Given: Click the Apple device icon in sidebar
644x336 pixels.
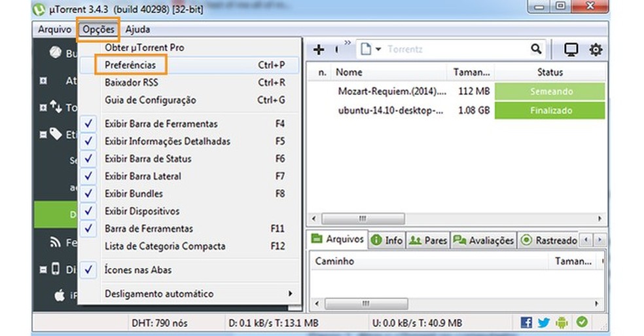Looking at the screenshot, I should 60,295.
